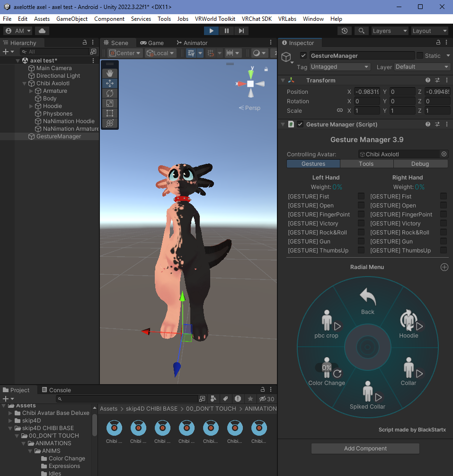The width and height of the screenshot is (453, 476).
Task: Open the Layers dropdown in toolbar
Action: [390, 31]
